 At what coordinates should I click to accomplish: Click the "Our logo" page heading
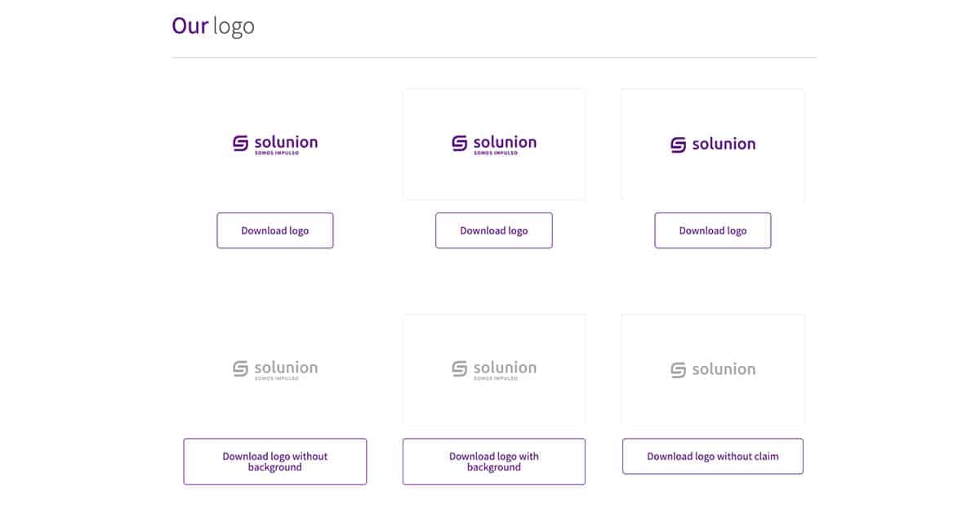[x=213, y=25]
